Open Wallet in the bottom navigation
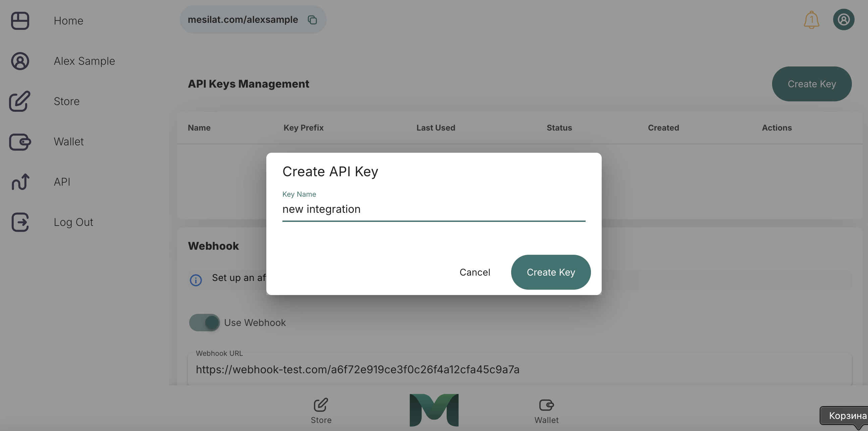The height and width of the screenshot is (431, 868). 546,411
